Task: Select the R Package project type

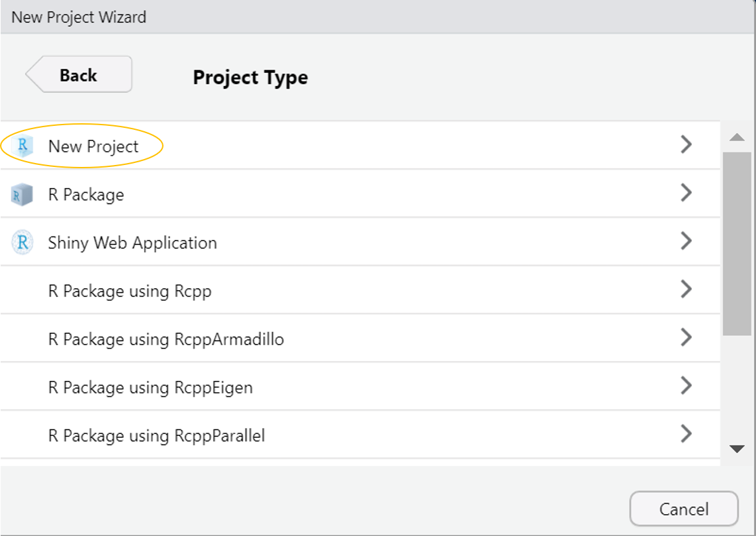Action: click(86, 195)
